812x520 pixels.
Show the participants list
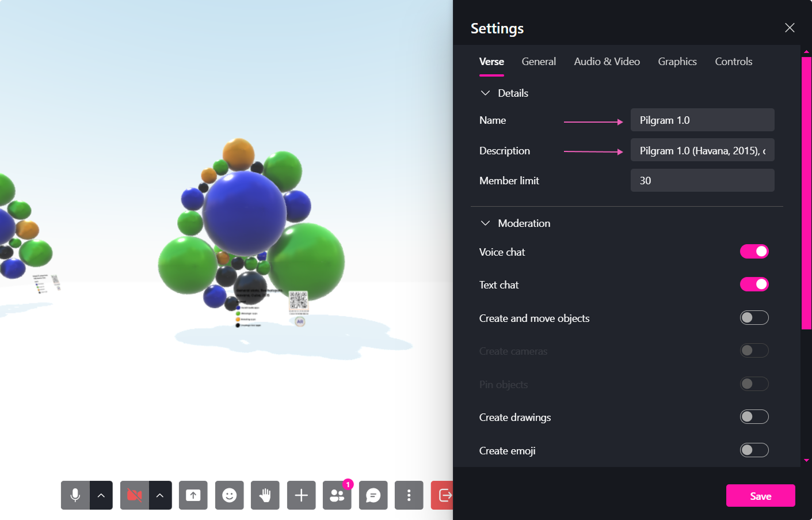[x=337, y=495]
